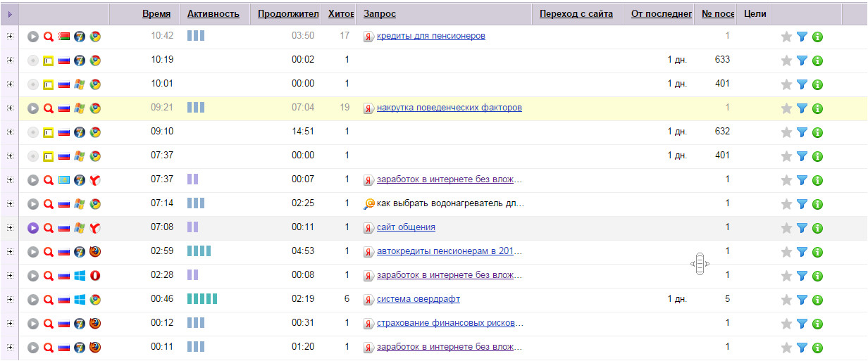The image size is (868, 361).
Task: Toggle the favorite star on the 00:11 row
Action: coord(787,348)
